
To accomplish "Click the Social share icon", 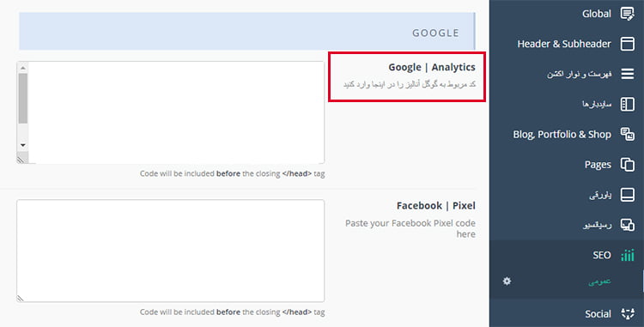I will click(627, 314).
